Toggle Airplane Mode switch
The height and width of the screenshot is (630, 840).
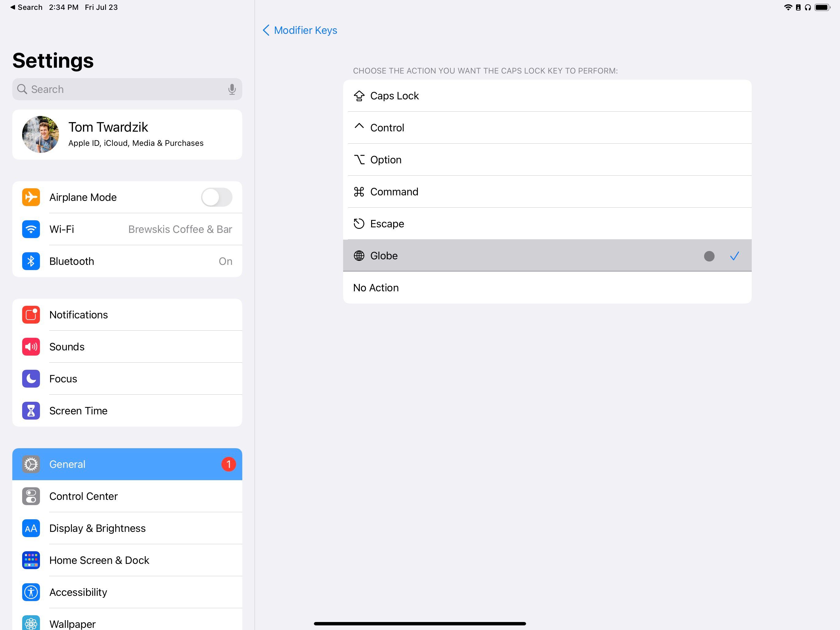(x=218, y=197)
